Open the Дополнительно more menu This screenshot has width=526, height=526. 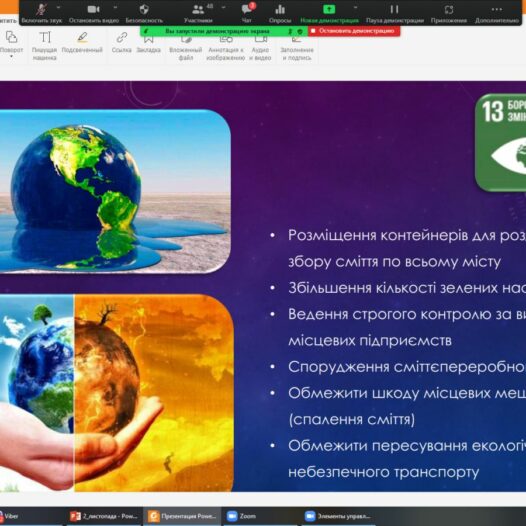497,13
